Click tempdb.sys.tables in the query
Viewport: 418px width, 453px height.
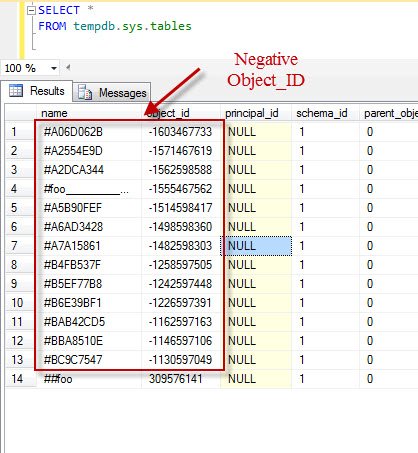tap(132, 26)
